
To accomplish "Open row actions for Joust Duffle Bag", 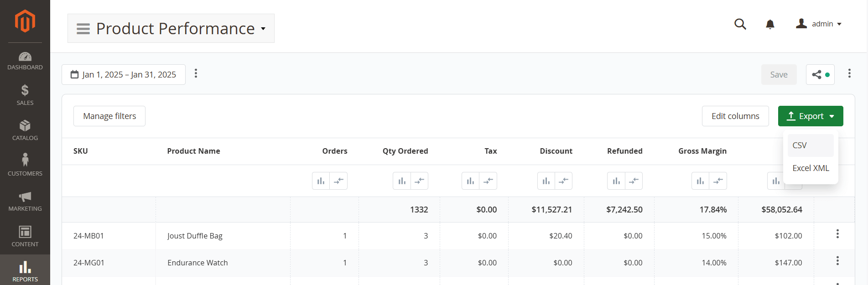I will (x=837, y=234).
